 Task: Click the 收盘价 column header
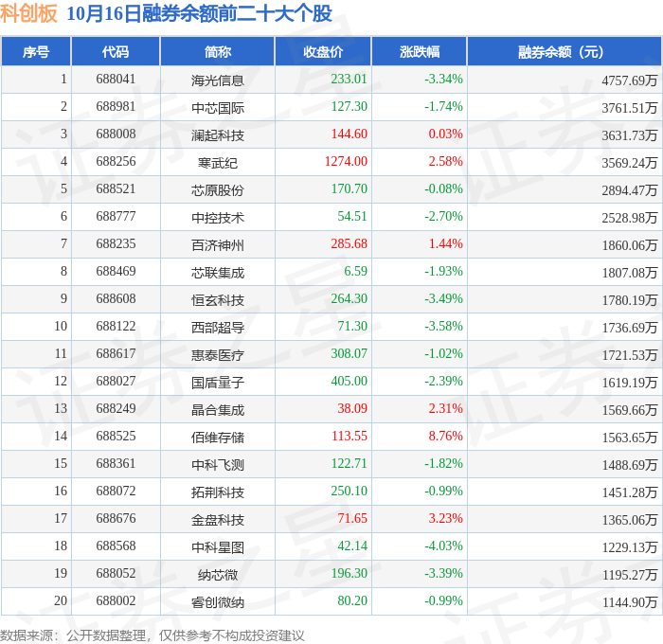point(323,51)
